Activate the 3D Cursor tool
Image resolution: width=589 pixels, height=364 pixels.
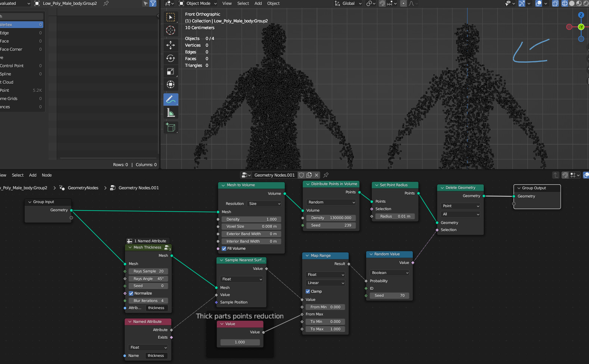[x=171, y=31]
